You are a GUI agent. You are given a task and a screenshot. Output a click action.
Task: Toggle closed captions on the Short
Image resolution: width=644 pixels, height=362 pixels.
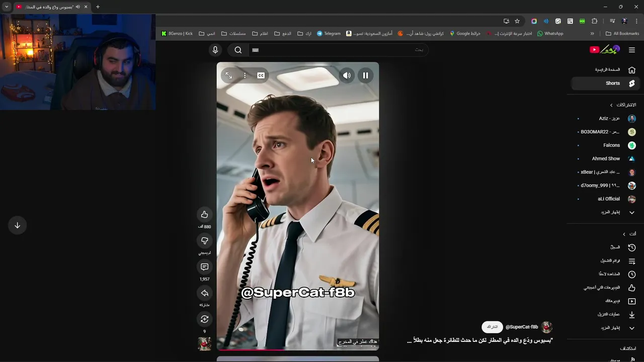(x=261, y=75)
